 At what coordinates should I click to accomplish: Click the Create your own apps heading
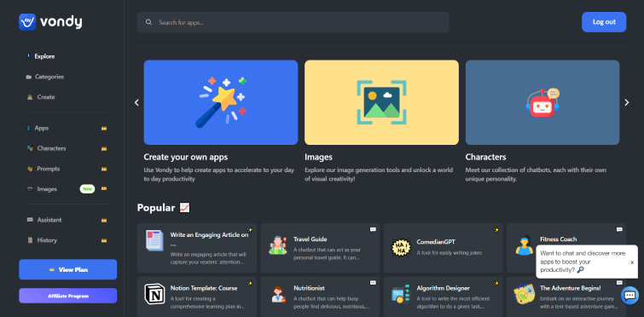pyautogui.click(x=186, y=157)
